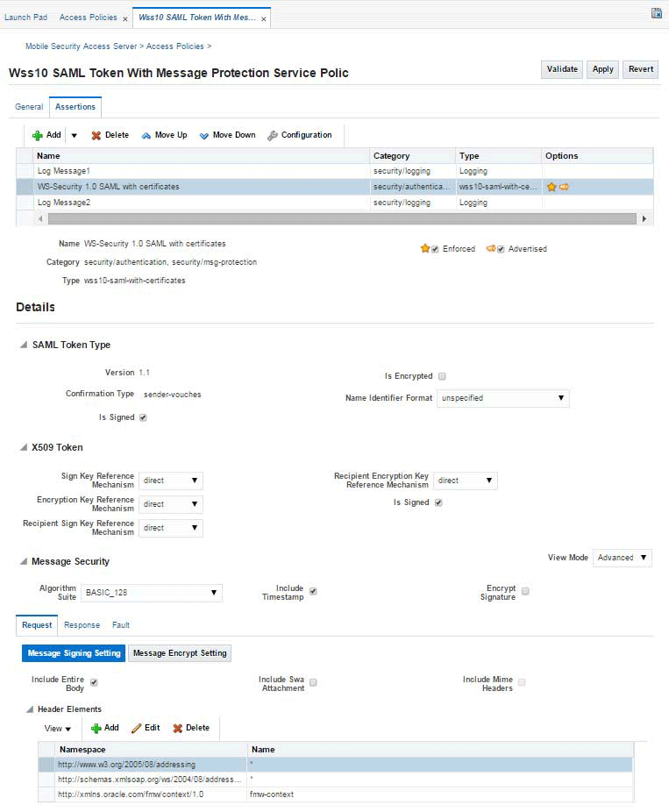669x812 pixels.
Task: Open Recipient Sign Key Reference Mechanism dropdown
Action: (x=170, y=528)
